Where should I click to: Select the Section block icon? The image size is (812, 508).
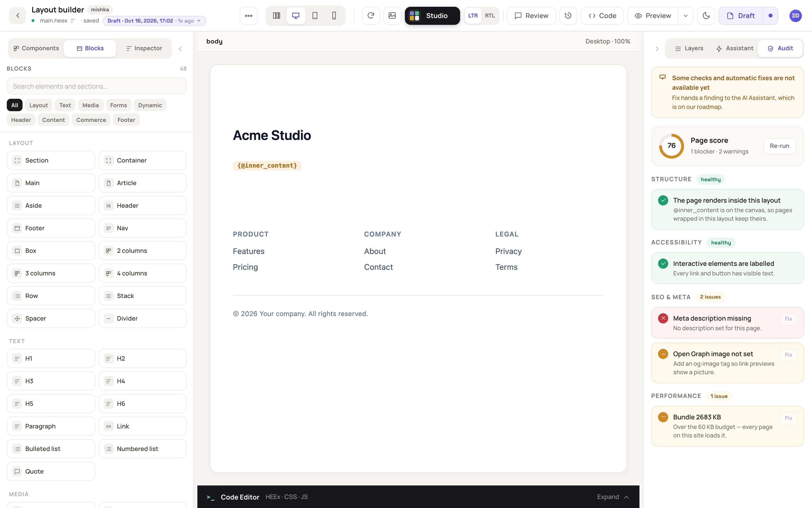(x=17, y=161)
